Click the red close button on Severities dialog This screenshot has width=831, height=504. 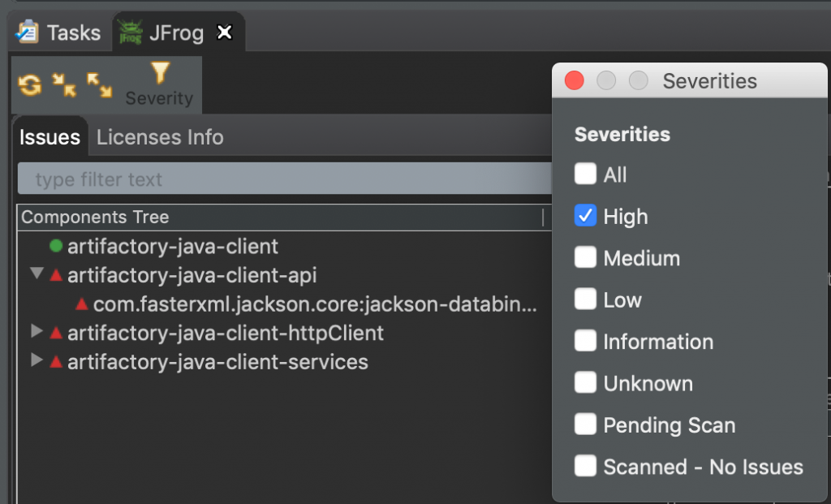575,81
